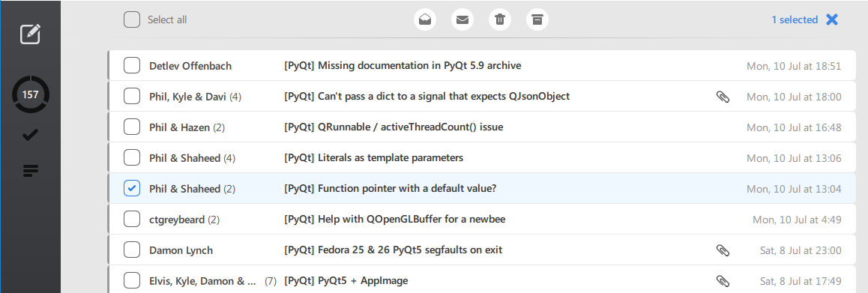Mark selected as unread with closed envelope icon

[462, 20]
